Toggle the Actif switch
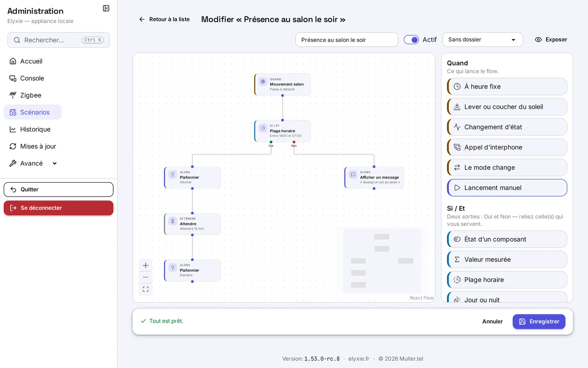 (411, 40)
